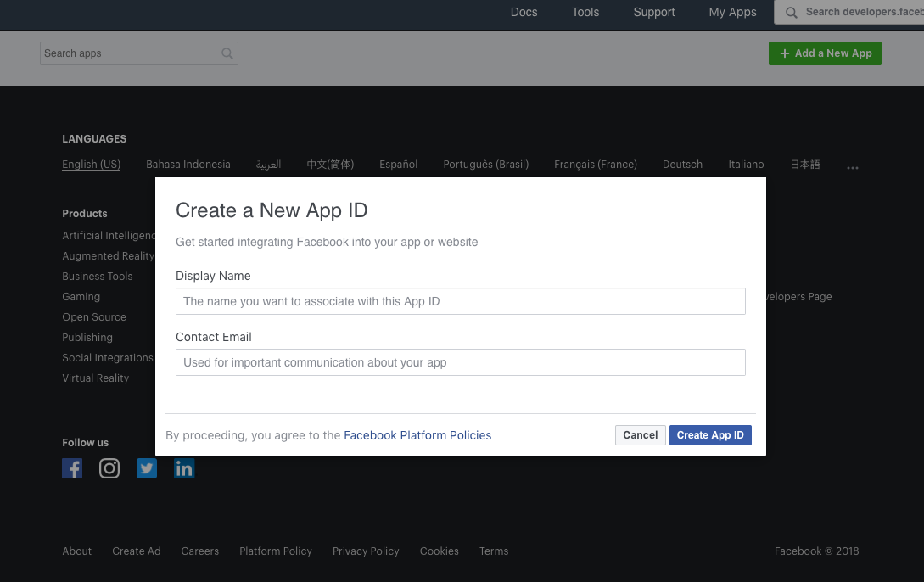Open the About footer link
924x582 pixels.
(77, 551)
